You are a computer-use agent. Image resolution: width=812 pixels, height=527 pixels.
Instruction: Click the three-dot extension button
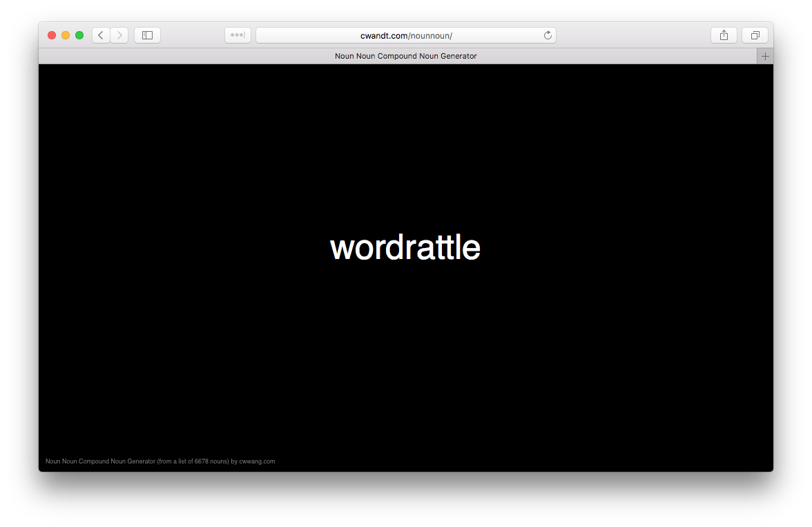click(x=238, y=35)
